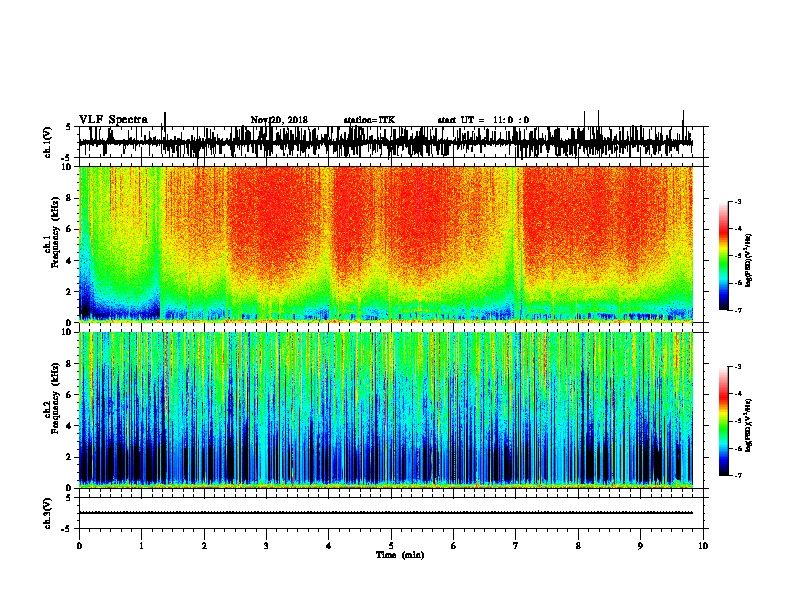Click the ch.2 colorbar log(PSD) label
The height and width of the screenshot is (612, 792).
tap(748, 425)
